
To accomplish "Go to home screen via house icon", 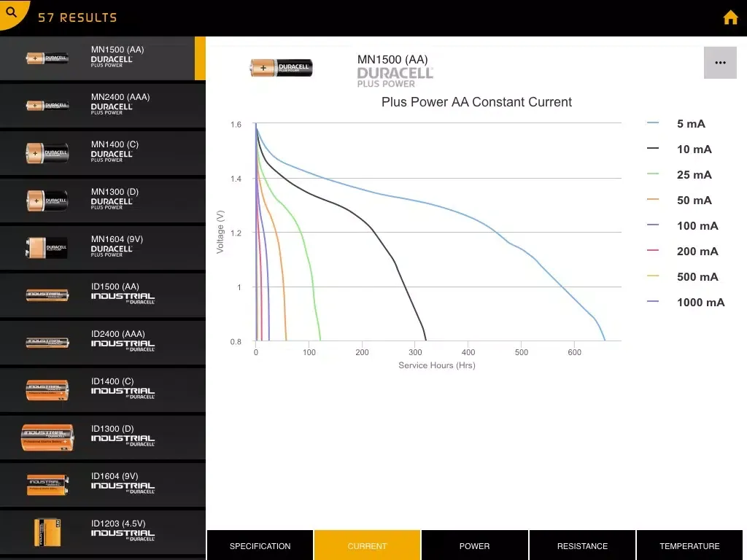I will 730,17.
